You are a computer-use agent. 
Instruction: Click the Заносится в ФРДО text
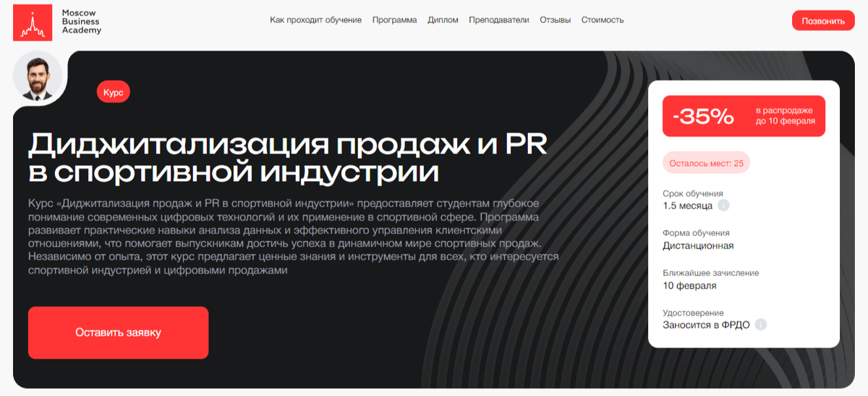[706, 325]
